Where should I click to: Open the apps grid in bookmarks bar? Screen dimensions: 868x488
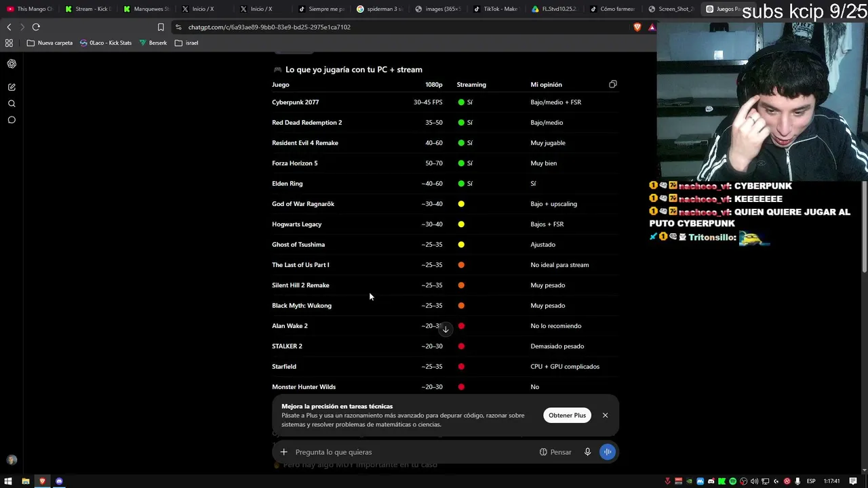[x=9, y=43]
